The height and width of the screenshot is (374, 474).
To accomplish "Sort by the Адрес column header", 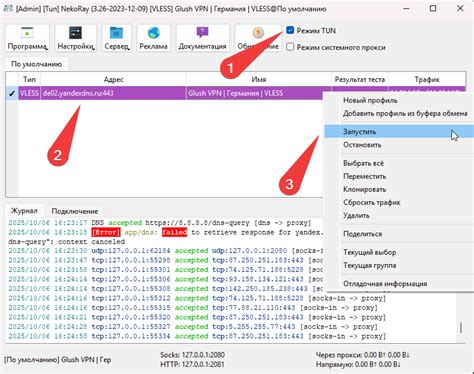I will tap(113, 79).
